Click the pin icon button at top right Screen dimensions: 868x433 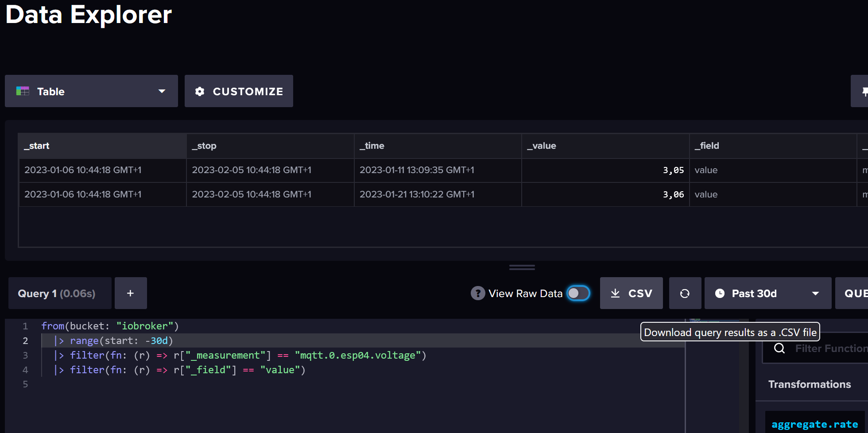coord(860,91)
